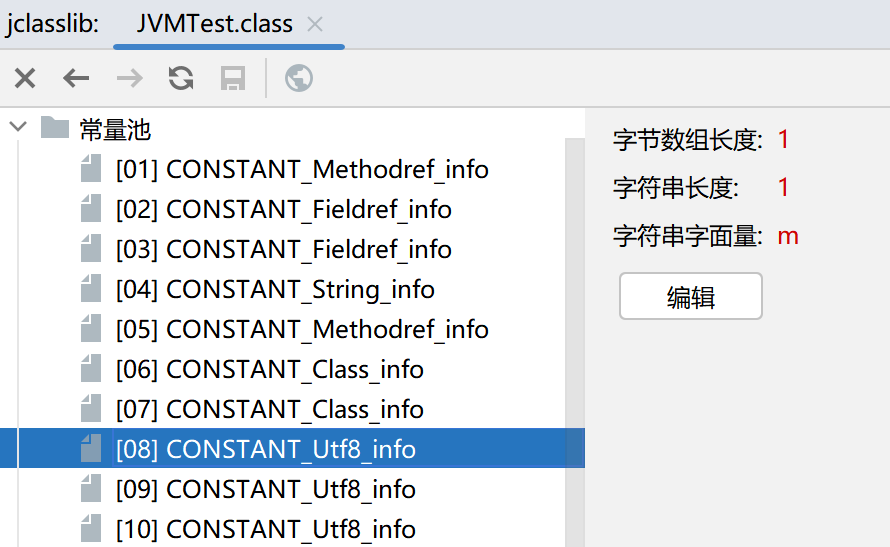Image resolution: width=890 pixels, height=547 pixels.
Task: Click file icon beside [01] CONSTANT_Methodref_info
Action: (x=91, y=169)
